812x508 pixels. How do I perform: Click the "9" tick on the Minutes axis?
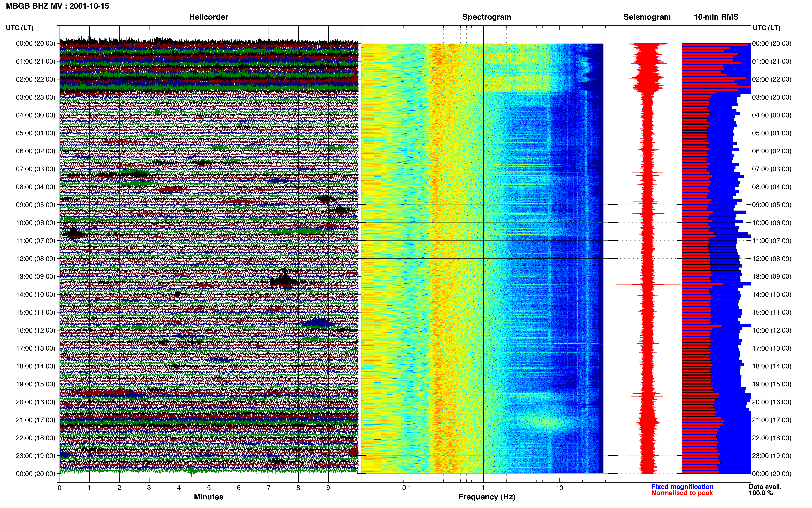(x=328, y=487)
